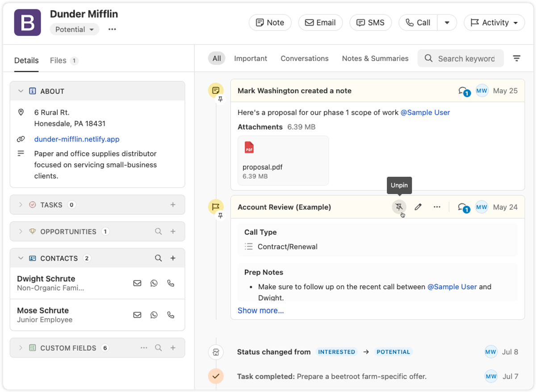Click the Dunder Mifflin purple B logo
536x392 pixels.
pyautogui.click(x=28, y=22)
